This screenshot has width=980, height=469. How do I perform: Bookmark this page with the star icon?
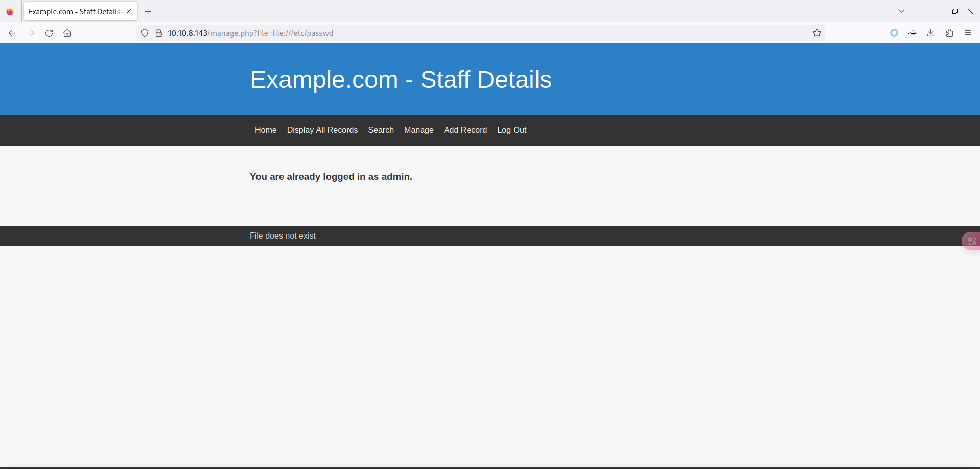tap(817, 33)
